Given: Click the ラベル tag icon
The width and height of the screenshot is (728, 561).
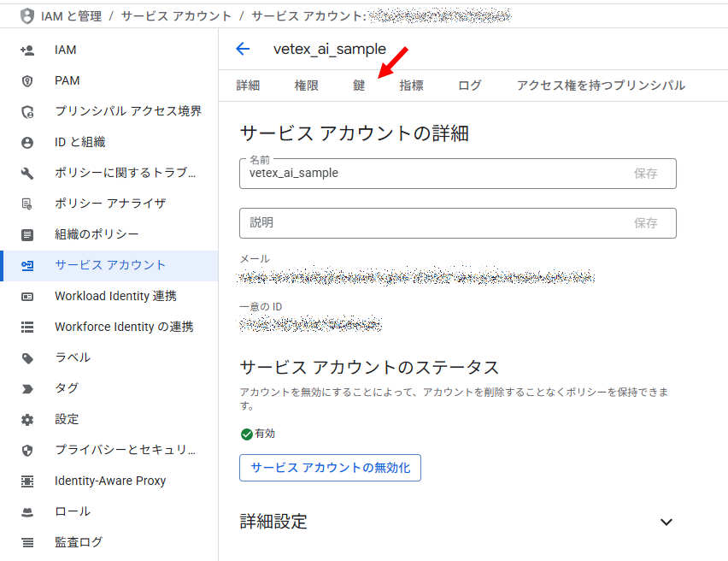Looking at the screenshot, I should [27, 358].
